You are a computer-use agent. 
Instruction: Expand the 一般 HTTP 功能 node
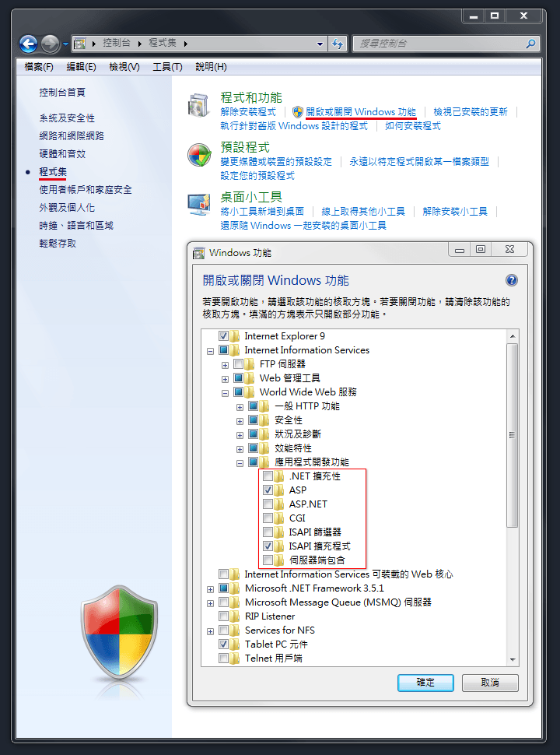(240, 407)
